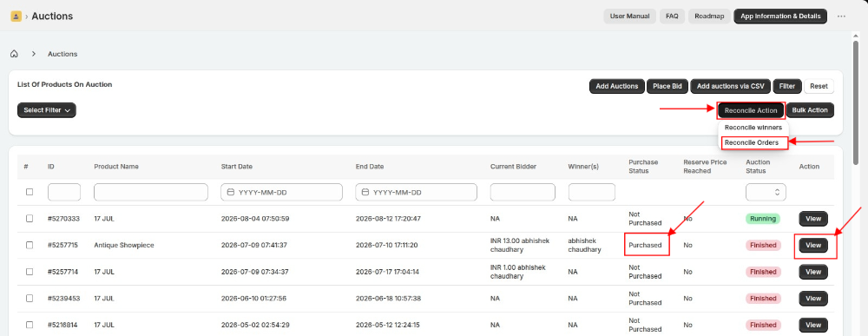The image size is (868, 336).
Task: Select checkbox for auction #5239453
Action: 30,299
